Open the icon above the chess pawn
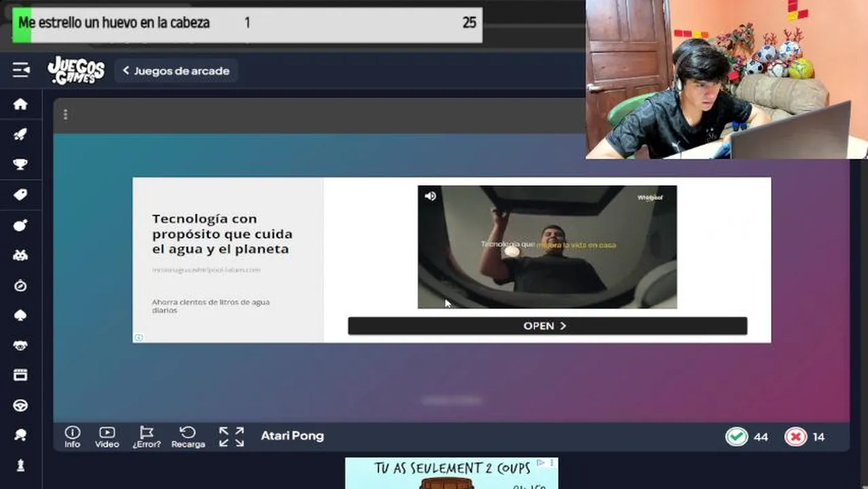 [x=20, y=435]
